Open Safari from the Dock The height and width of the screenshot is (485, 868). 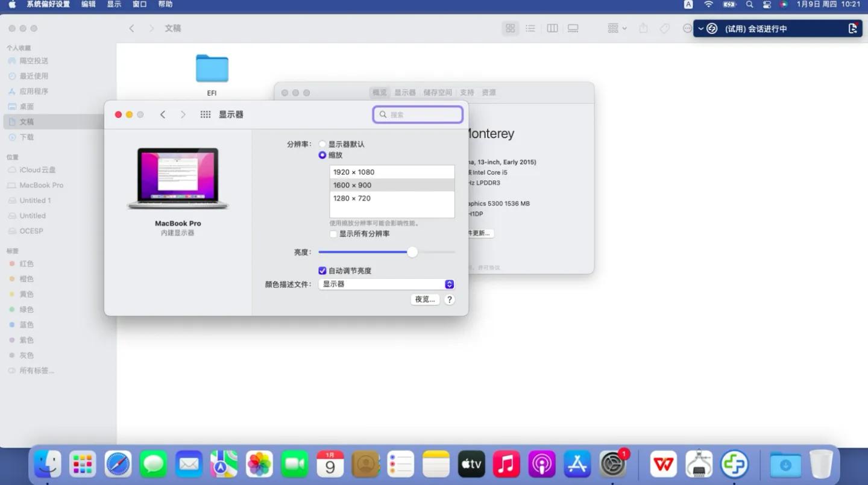coord(118,465)
